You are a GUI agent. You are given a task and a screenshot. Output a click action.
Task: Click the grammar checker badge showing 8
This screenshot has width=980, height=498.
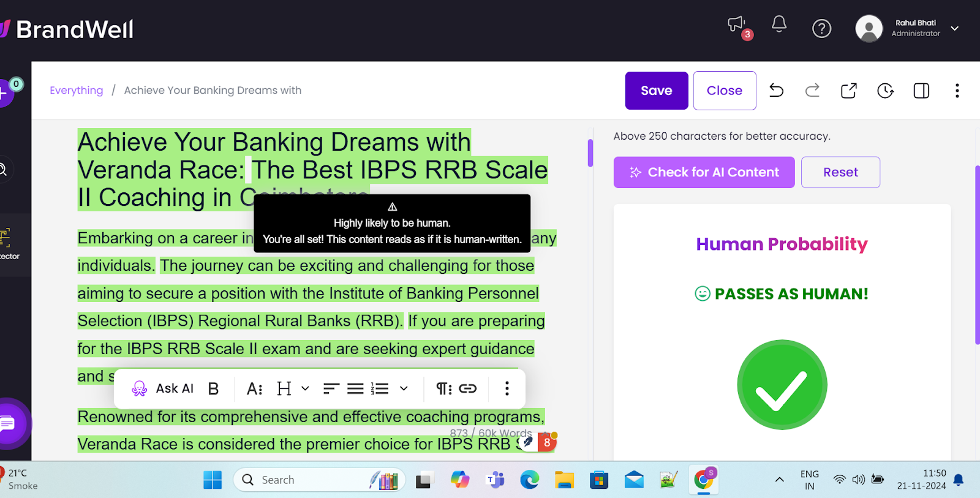(x=546, y=442)
